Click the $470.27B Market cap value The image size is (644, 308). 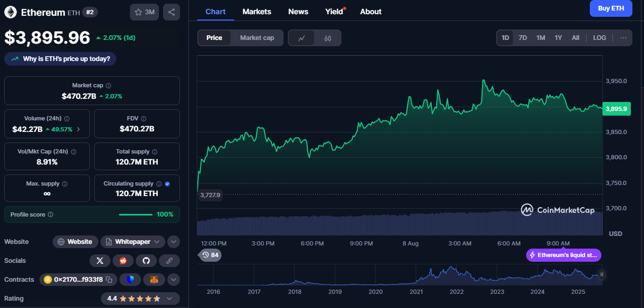(79, 96)
